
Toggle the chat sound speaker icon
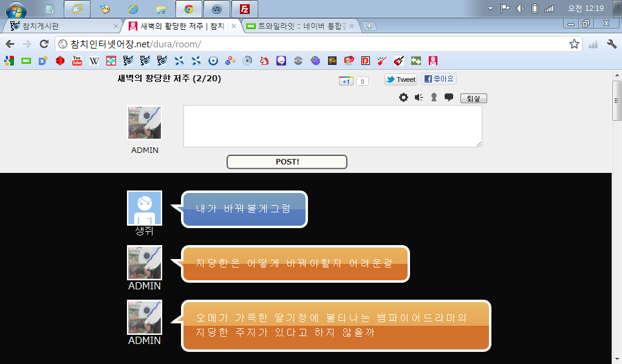[419, 98]
